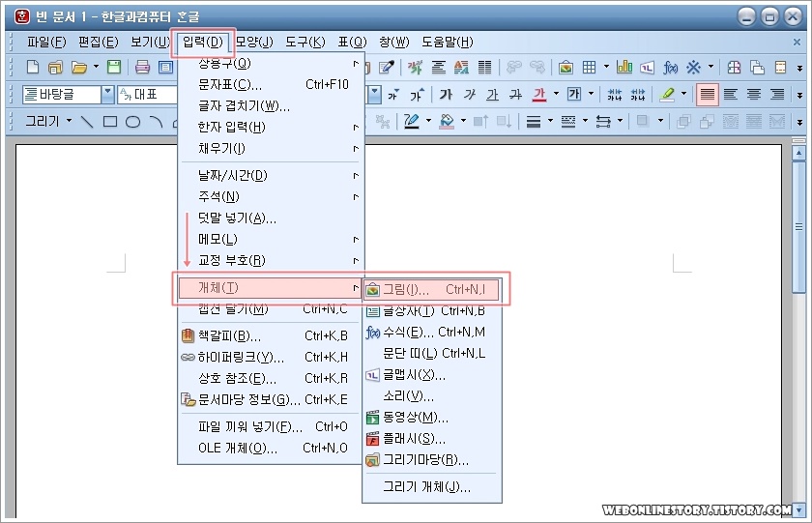812x523 pixels.
Task: Click the 대표 font name field
Action: (x=149, y=94)
